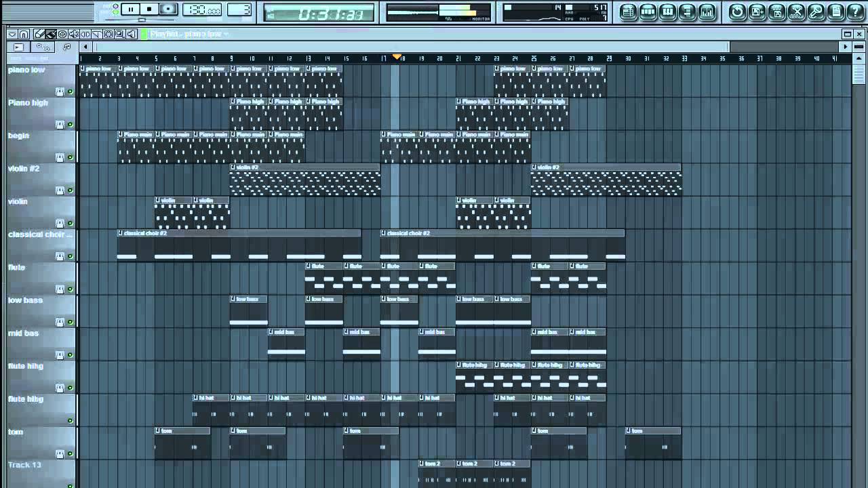Image resolution: width=868 pixels, height=488 pixels.
Task: Select the flute hihg track label
Action: coord(25,366)
